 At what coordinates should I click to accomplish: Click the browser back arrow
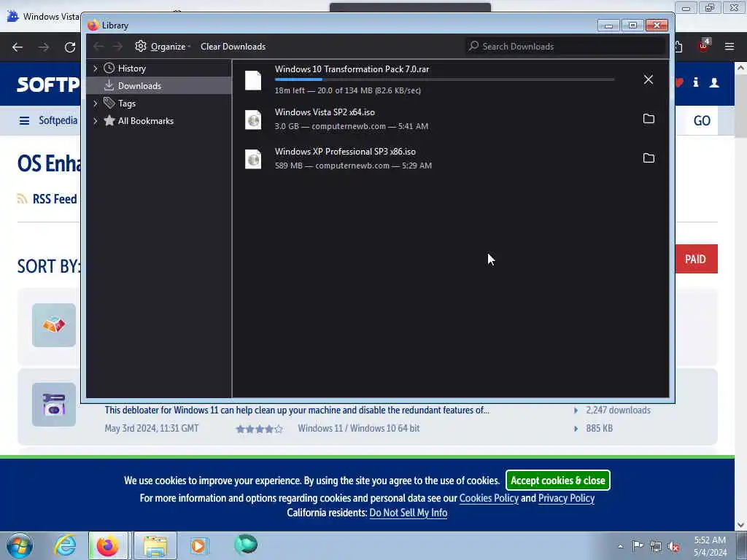18,47
